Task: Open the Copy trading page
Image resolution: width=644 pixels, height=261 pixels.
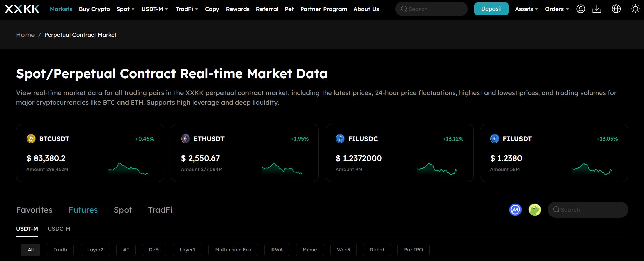Action: 212,9
